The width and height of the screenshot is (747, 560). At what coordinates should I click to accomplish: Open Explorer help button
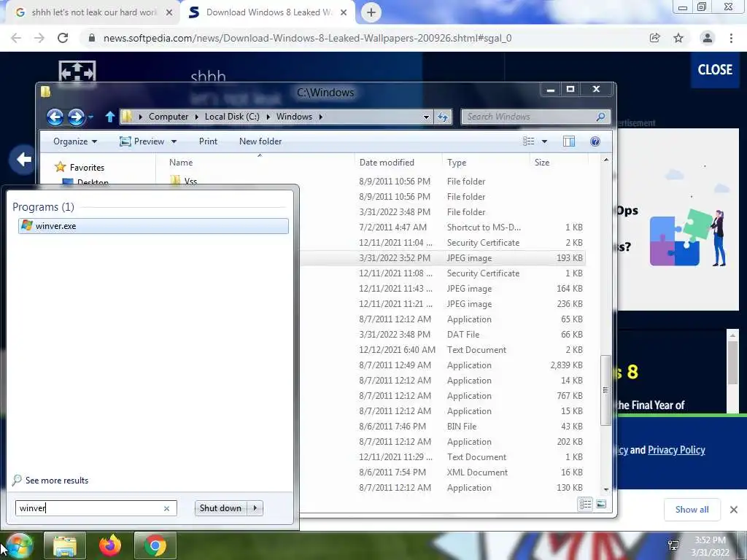(x=595, y=141)
